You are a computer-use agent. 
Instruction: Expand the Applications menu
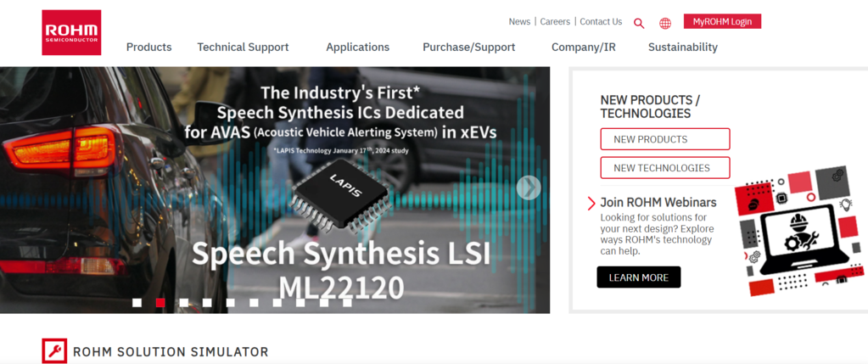click(357, 48)
